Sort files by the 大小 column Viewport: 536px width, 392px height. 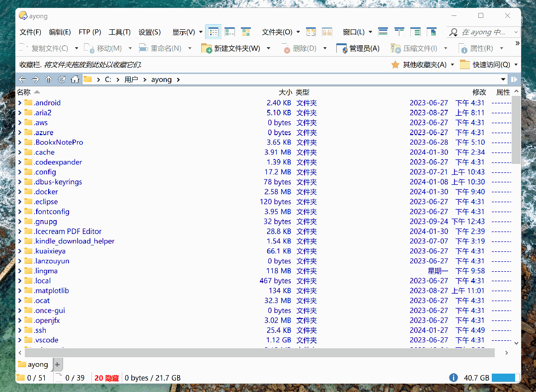coord(285,92)
